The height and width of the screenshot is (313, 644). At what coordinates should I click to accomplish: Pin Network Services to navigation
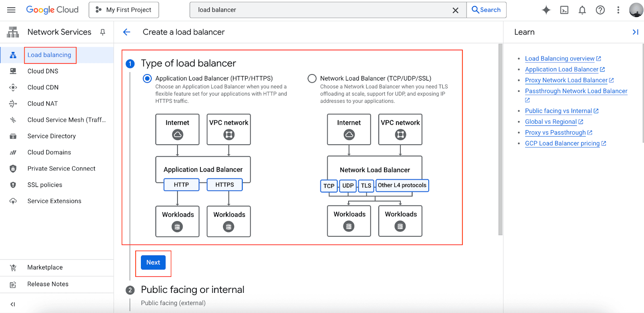coord(103,32)
